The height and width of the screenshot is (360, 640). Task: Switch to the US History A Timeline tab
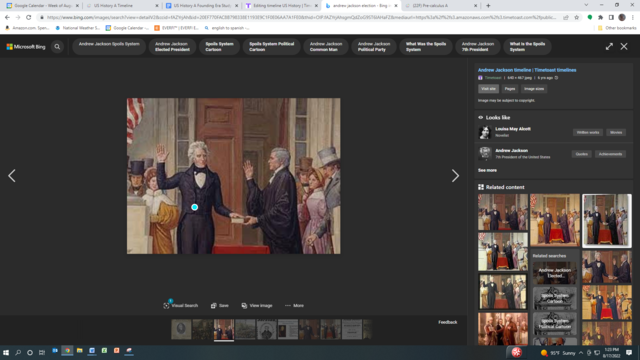point(122,6)
